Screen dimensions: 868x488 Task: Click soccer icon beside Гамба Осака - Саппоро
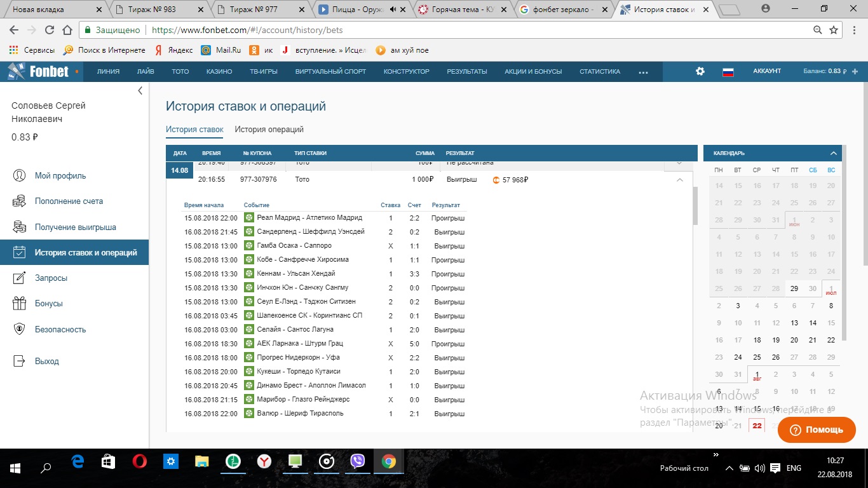(x=249, y=246)
